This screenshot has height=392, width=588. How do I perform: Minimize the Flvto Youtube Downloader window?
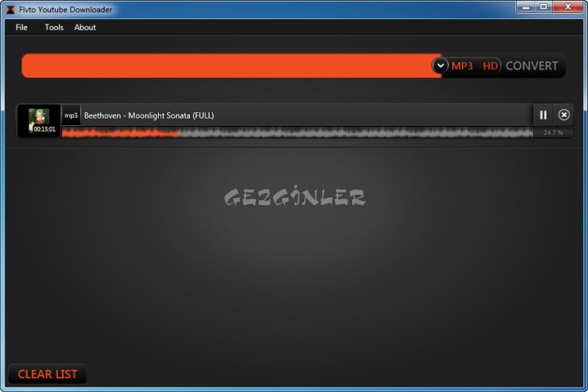pos(526,7)
